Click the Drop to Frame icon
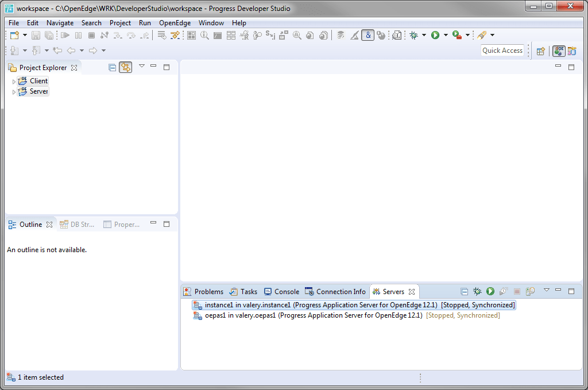 161,35
